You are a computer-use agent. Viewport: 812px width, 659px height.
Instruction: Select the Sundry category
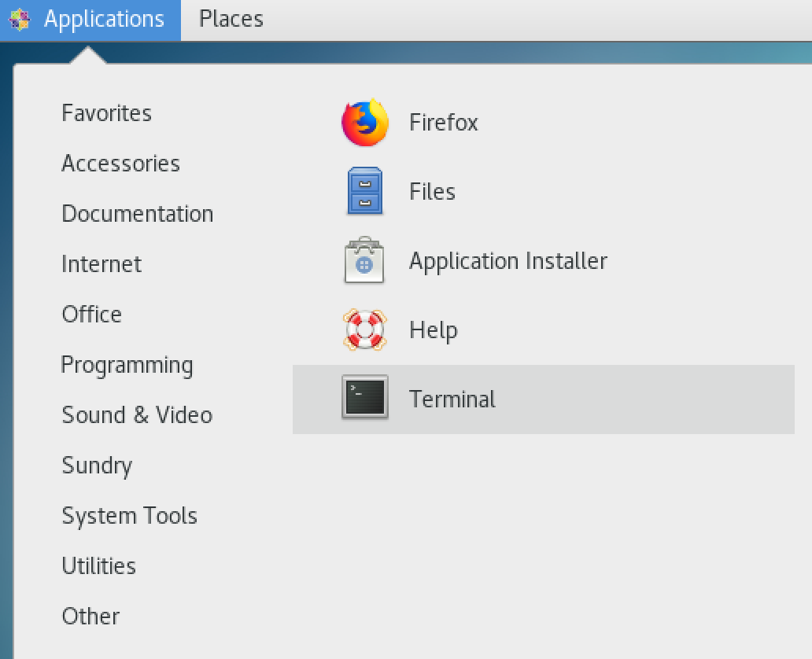97,466
